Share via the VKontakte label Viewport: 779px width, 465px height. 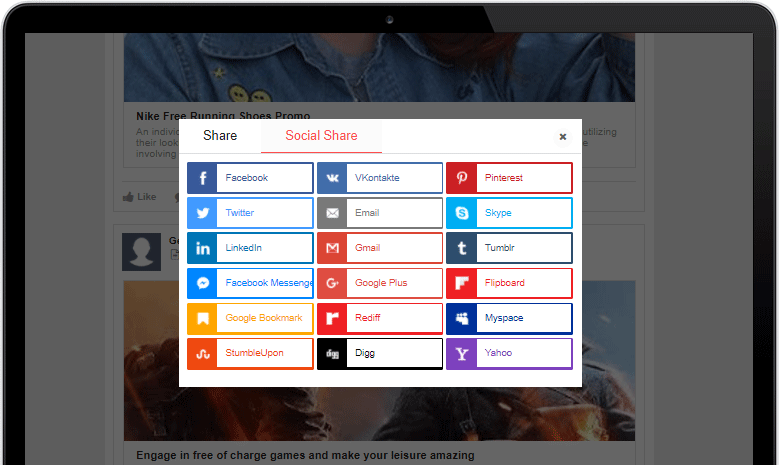tap(377, 178)
